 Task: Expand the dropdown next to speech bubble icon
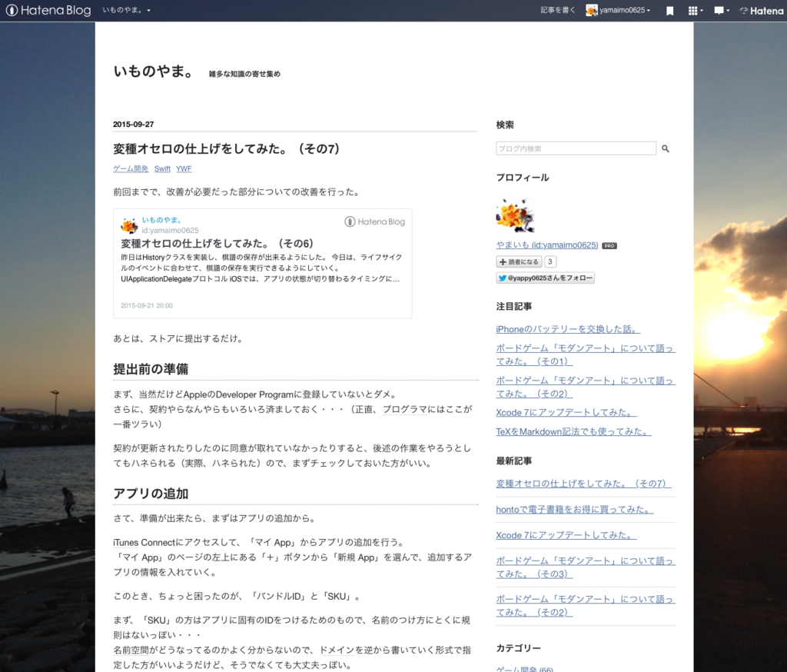click(x=726, y=11)
